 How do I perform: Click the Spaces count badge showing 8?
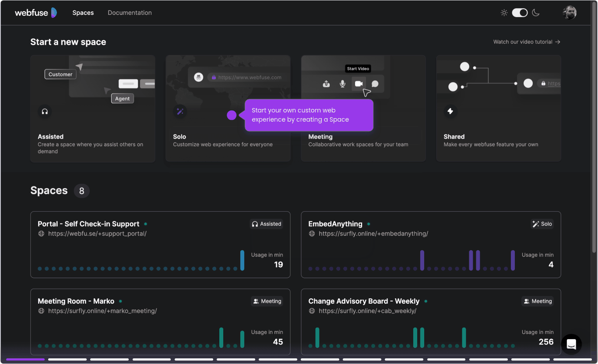point(81,191)
